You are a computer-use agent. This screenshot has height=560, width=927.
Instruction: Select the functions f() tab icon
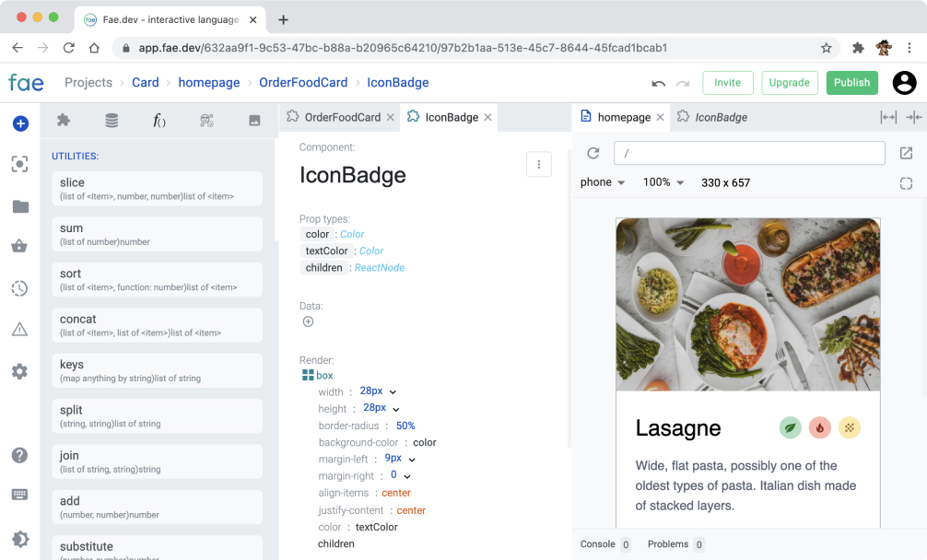tap(159, 121)
